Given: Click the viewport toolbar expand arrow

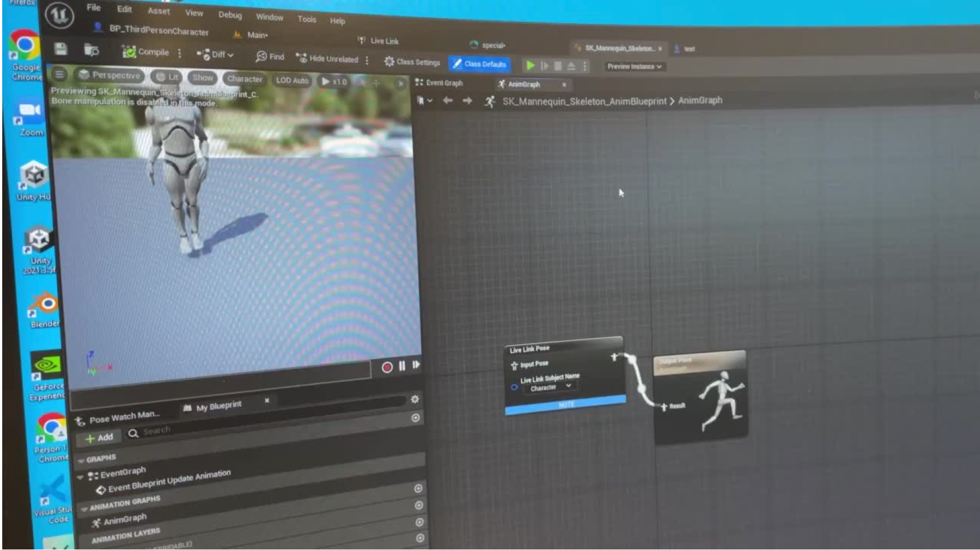Looking at the screenshot, I should point(400,84).
